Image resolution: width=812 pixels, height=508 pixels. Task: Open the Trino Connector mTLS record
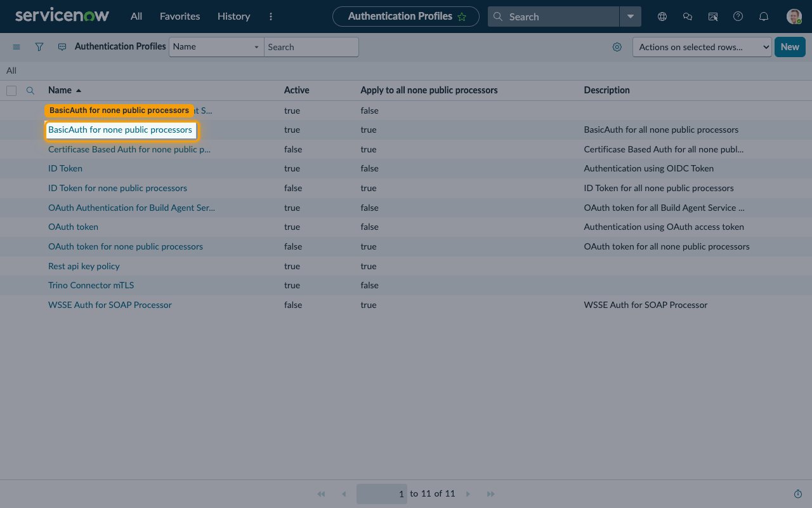pos(91,285)
